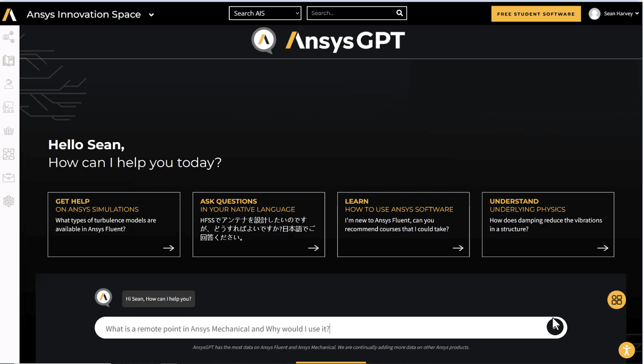Click the 'Hi Sean, How can I help you?' message
Image resolution: width=643 pixels, height=364 pixels.
click(x=159, y=299)
